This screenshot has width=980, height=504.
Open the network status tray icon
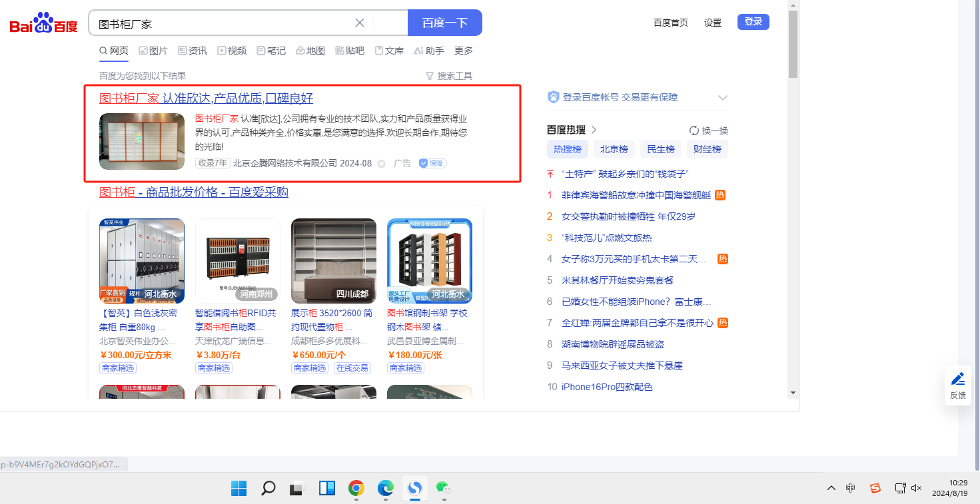[x=900, y=488]
